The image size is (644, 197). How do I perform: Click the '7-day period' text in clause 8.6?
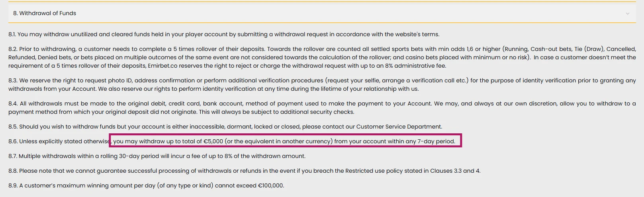436,141
